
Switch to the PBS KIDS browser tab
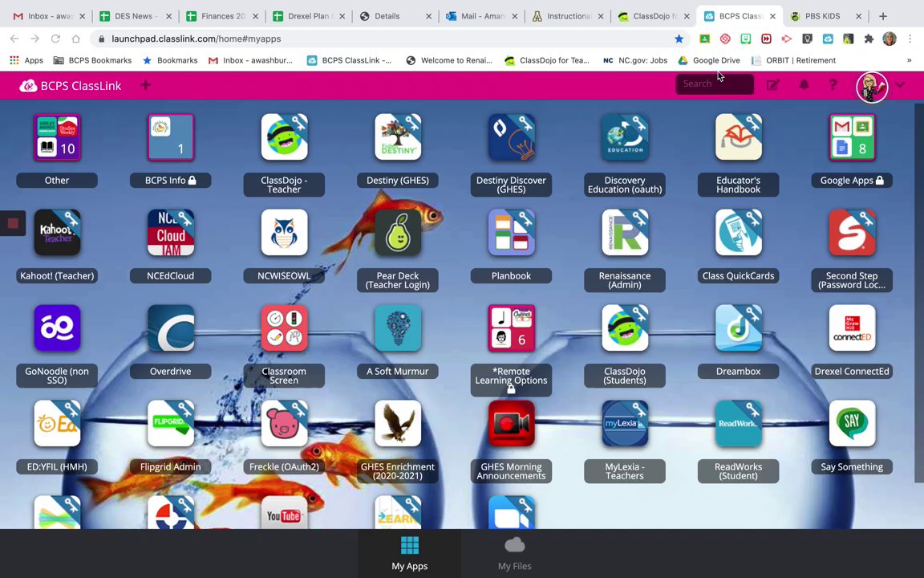pos(825,16)
